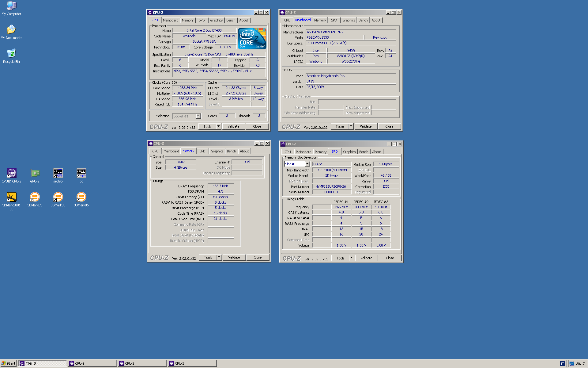Launch 3DMark06 desktop shortcut
Image resolution: width=588 pixels, height=368 pixels.
pyautogui.click(x=81, y=199)
